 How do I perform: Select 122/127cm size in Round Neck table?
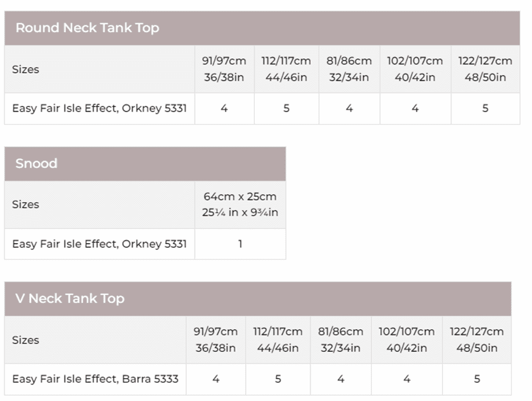485,69
